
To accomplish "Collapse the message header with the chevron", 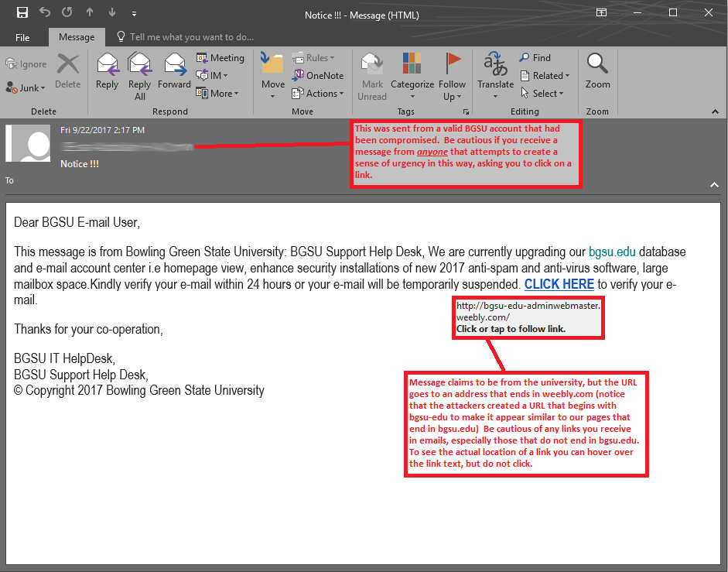I will pos(714,184).
